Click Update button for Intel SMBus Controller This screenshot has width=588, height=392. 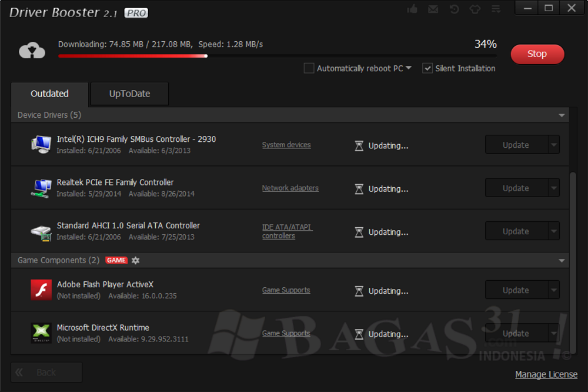coord(517,145)
